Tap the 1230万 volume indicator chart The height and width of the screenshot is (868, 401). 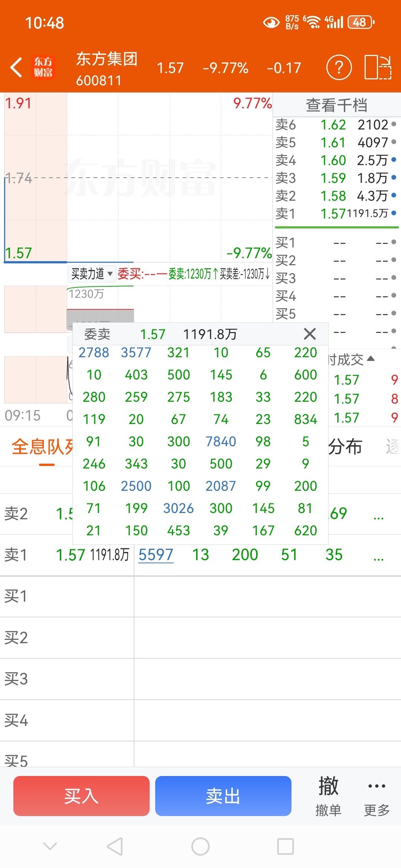(138, 309)
